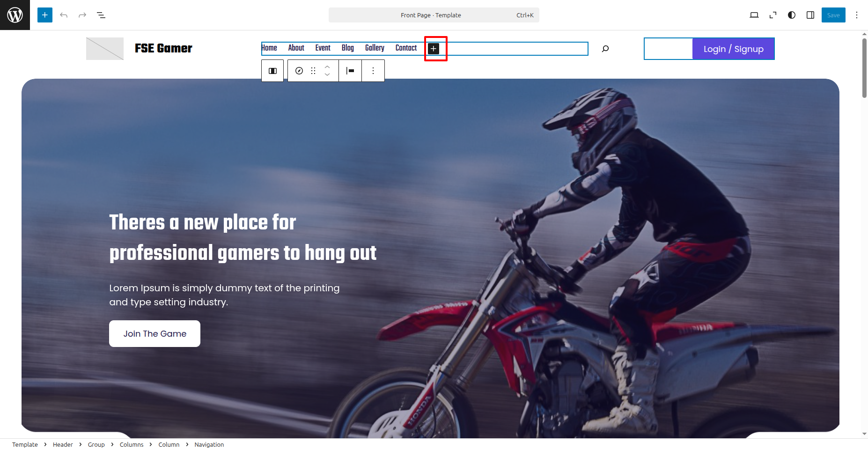The width and height of the screenshot is (868, 450).
Task: Toggle the Settings sidebar panel
Action: pyautogui.click(x=810, y=15)
